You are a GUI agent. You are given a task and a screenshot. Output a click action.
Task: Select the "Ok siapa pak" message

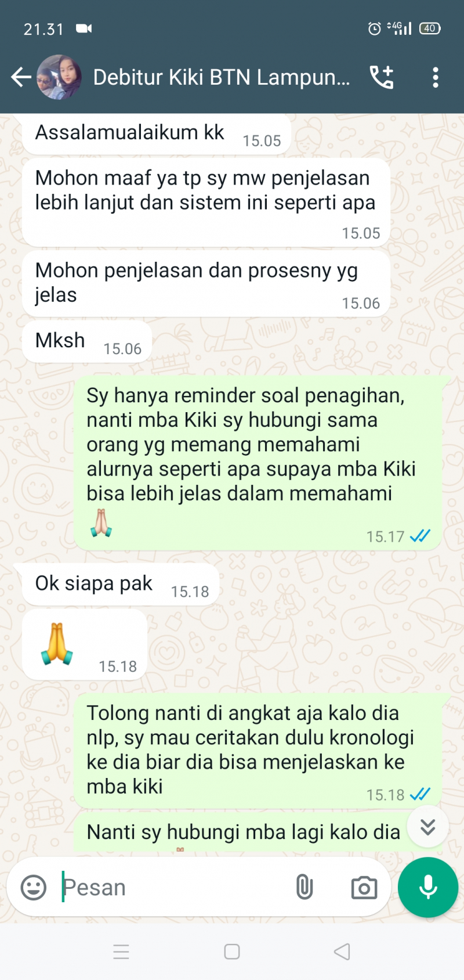click(x=121, y=584)
